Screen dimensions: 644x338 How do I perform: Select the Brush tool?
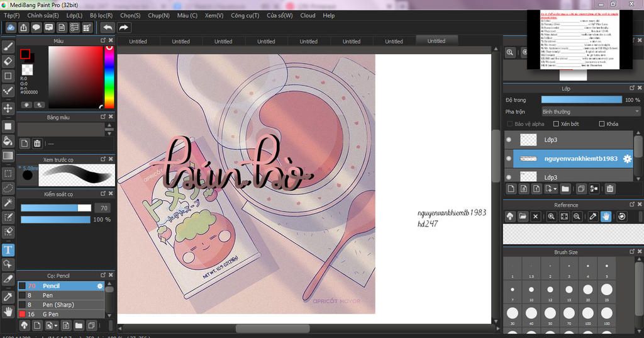[8, 47]
